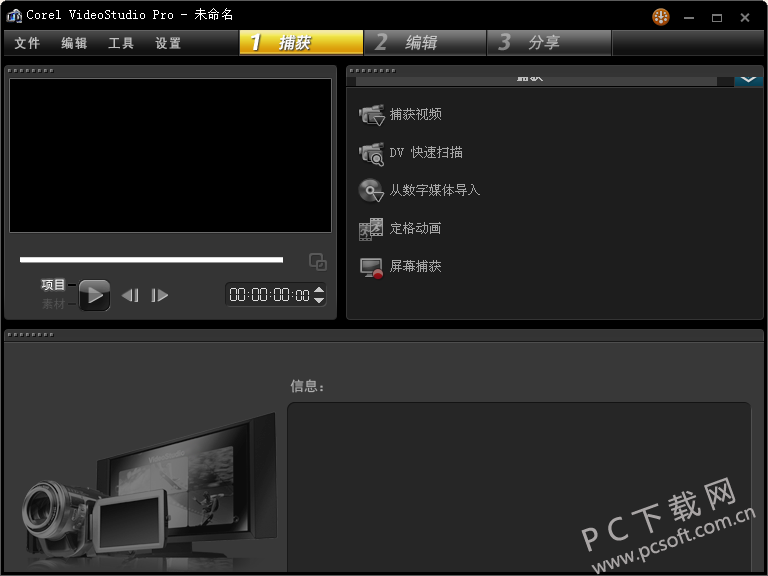
Task: Click the Corel VideoStudio app icon in title bar
Action: click(x=14, y=16)
